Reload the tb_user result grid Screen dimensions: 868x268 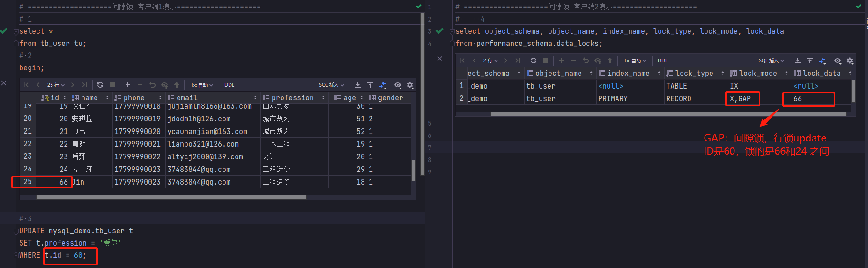click(100, 85)
